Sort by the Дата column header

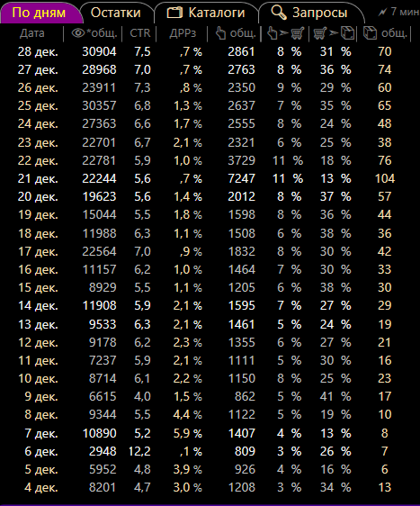[x=31, y=33]
